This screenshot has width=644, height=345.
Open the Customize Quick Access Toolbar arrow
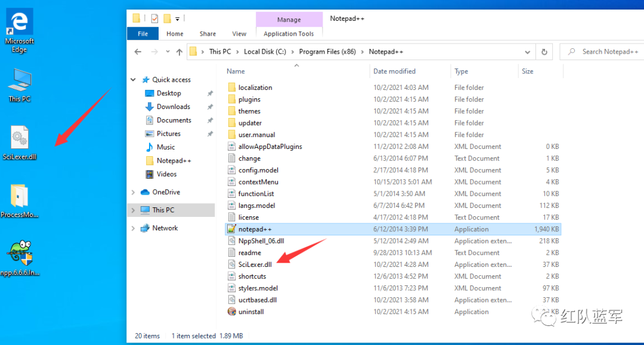point(178,19)
